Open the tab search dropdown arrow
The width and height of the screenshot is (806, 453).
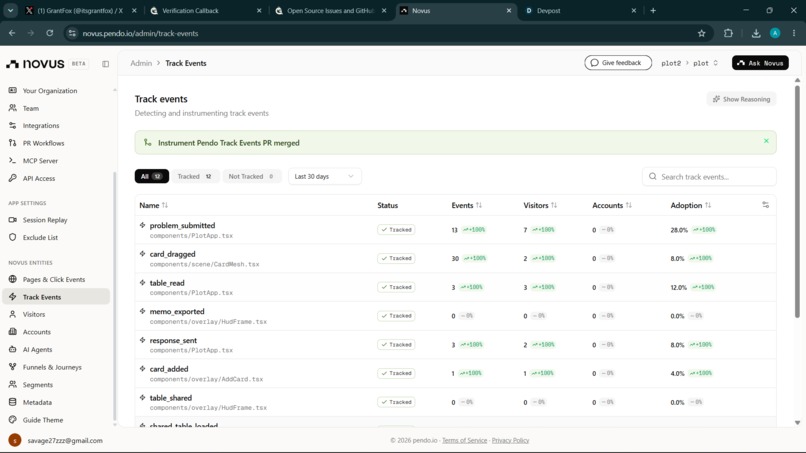click(10, 10)
